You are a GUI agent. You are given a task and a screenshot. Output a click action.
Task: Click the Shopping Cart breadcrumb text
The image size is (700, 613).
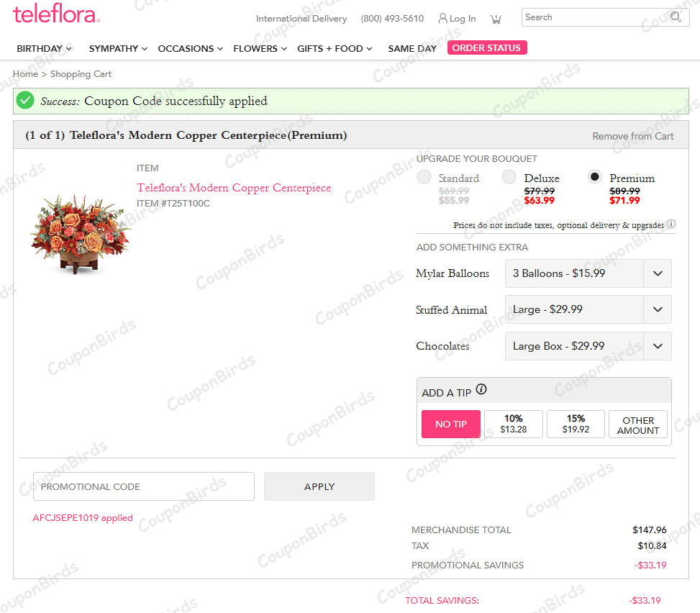click(x=81, y=74)
